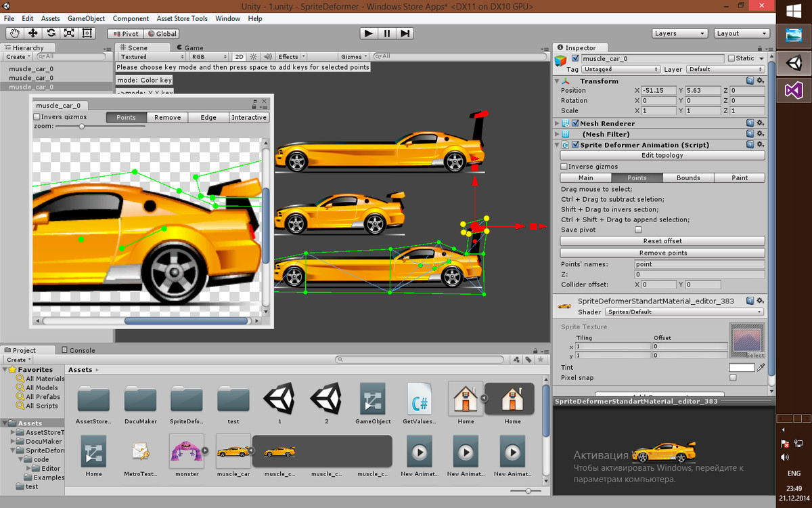Viewport: 812px width, 508px height.
Task: Open the Layout dropdown
Action: tap(742, 33)
